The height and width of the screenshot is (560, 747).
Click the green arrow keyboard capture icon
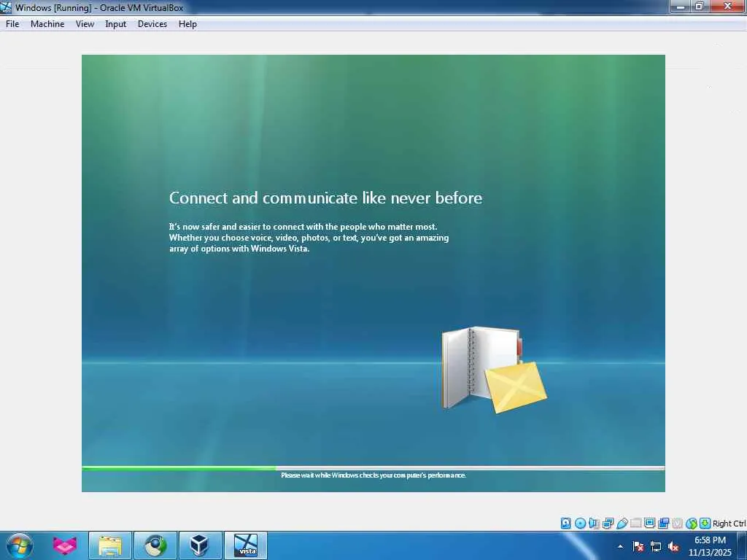pyautogui.click(x=705, y=524)
